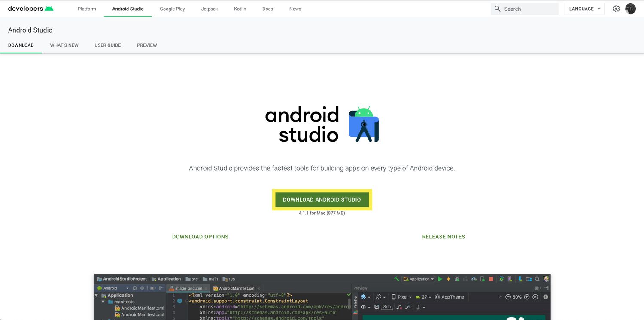Open the LANGUAGE dropdown
This screenshot has height=320, width=644.
pos(584,9)
